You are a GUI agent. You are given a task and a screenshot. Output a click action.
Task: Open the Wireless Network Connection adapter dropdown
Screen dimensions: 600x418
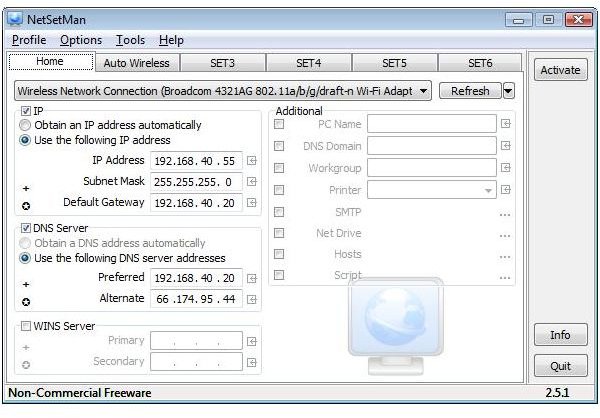[223, 91]
